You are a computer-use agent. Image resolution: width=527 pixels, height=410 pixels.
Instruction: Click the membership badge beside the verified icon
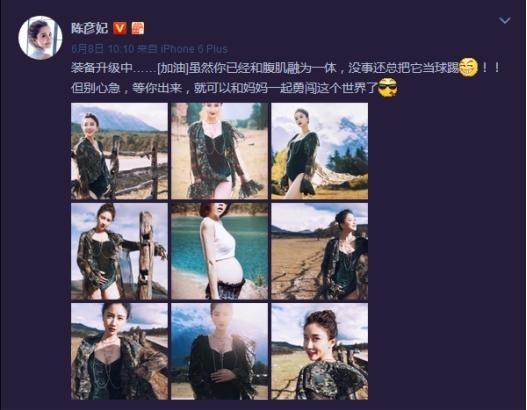tap(137, 28)
